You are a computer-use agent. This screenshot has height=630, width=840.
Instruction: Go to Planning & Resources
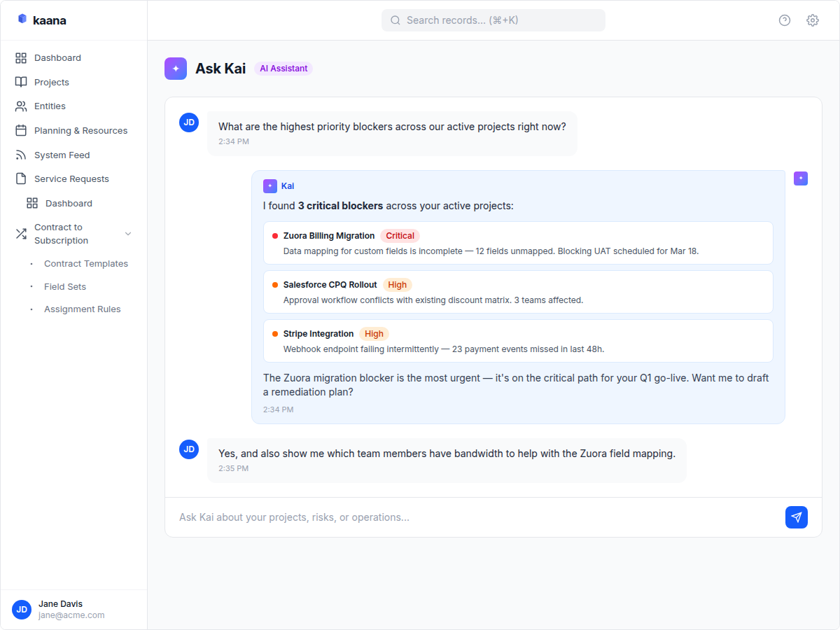[80, 130]
